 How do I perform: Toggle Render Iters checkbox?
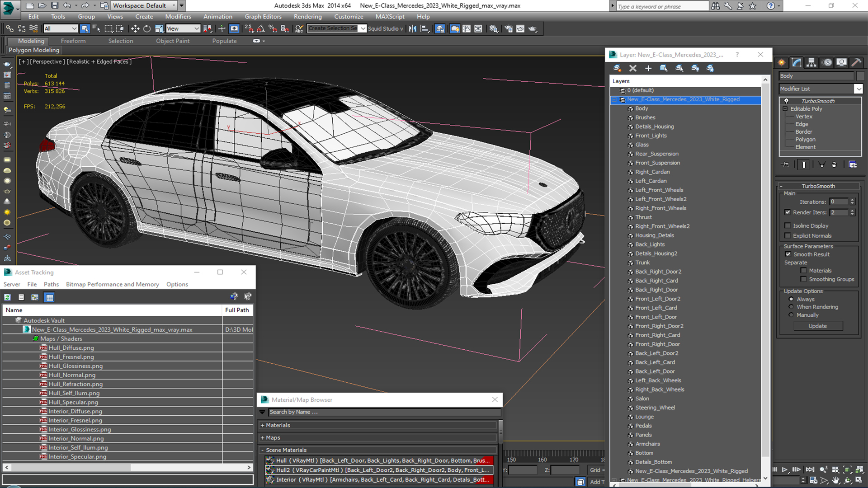[788, 212]
